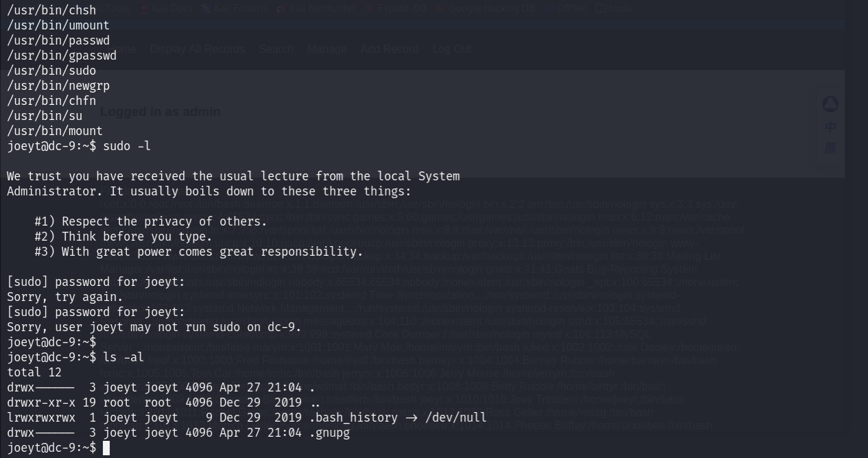Click '.bash_history' in the listing
The height and width of the screenshot is (458, 868).
coord(353,418)
